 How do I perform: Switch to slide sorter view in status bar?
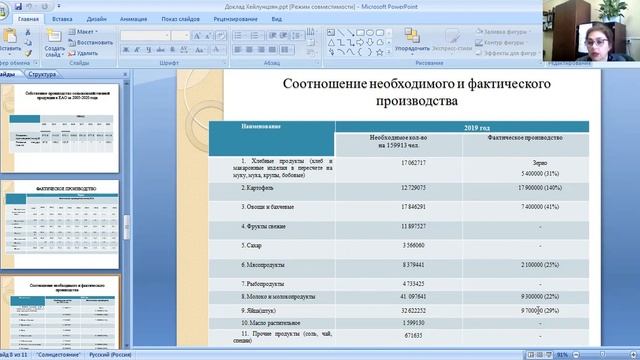tap(540, 355)
